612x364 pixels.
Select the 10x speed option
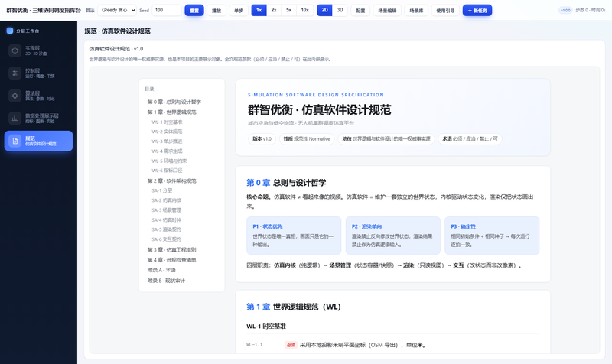304,10
